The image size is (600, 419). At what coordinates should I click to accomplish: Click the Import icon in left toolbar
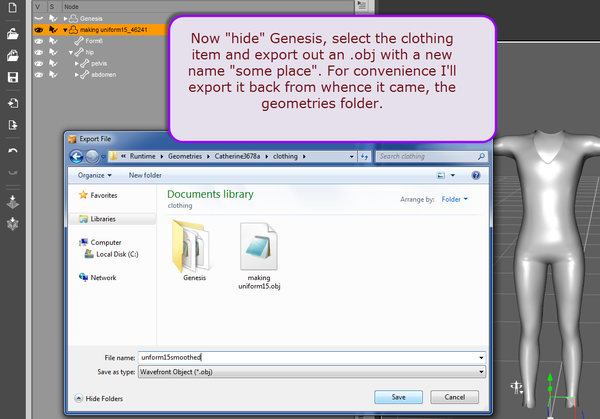click(13, 103)
